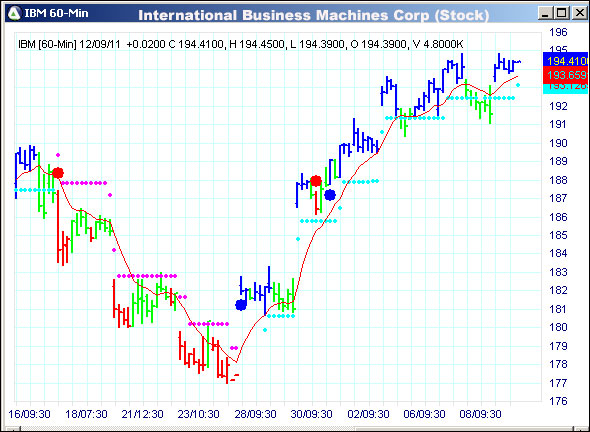
Task: Click the 184 price axis label
Action: pos(558,254)
